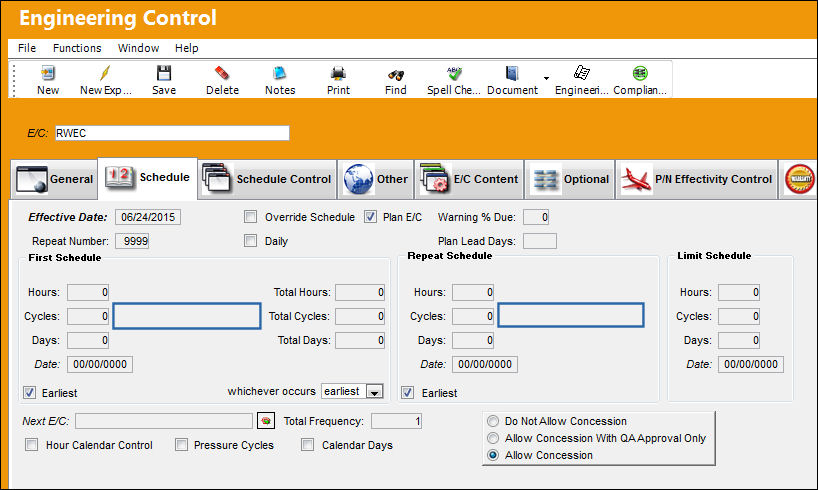Click the Print printer icon
Screen dimensions: 818x490
338,73
